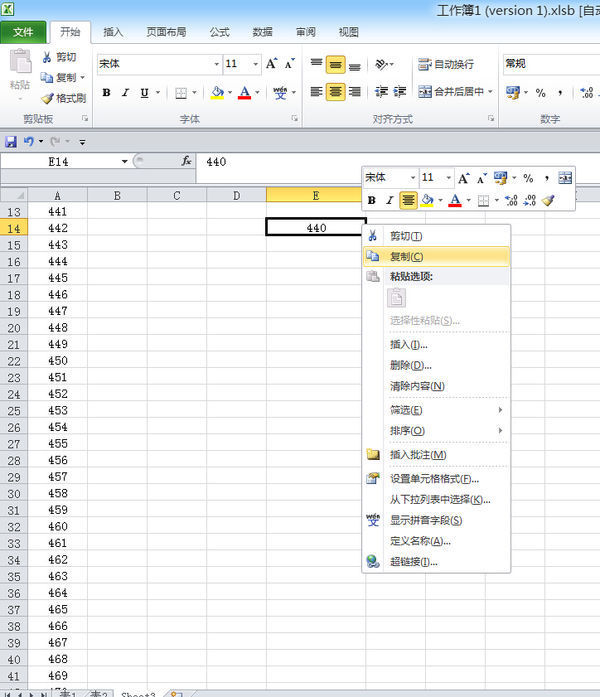Toggle Italic in the floating mini toolbar
This screenshot has width=600, height=697.
(390, 200)
